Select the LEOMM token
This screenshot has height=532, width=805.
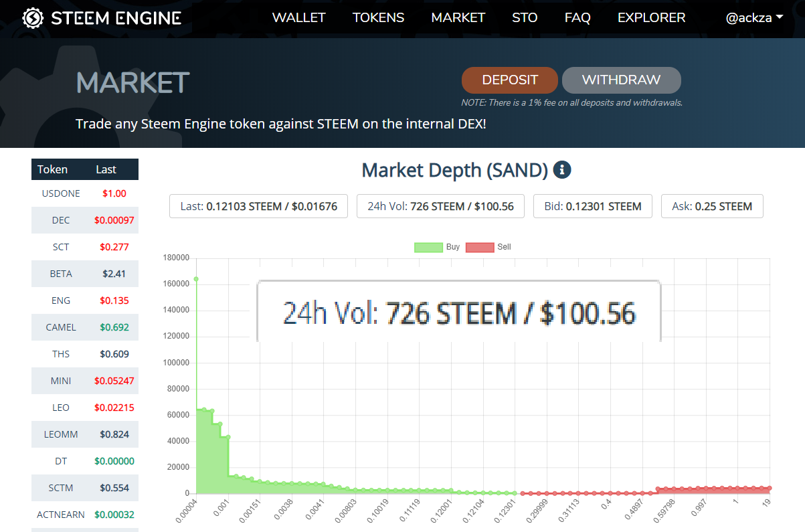[85, 434]
